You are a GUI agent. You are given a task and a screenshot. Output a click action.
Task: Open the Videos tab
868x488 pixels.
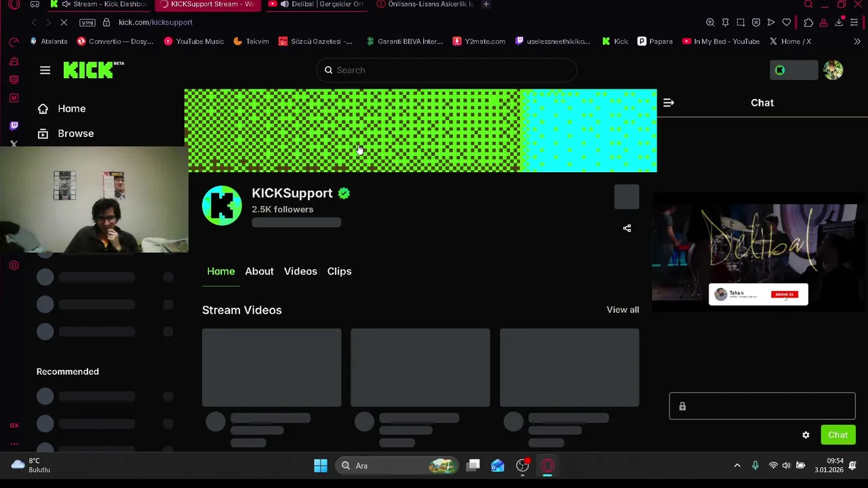(300, 271)
